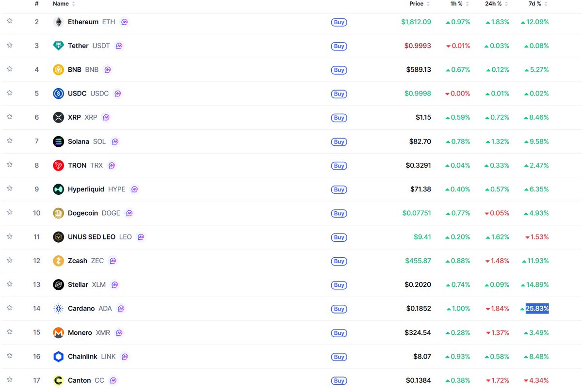The height and width of the screenshot is (392, 582).
Task: Add Solana to watchlist via star
Action: (x=9, y=141)
